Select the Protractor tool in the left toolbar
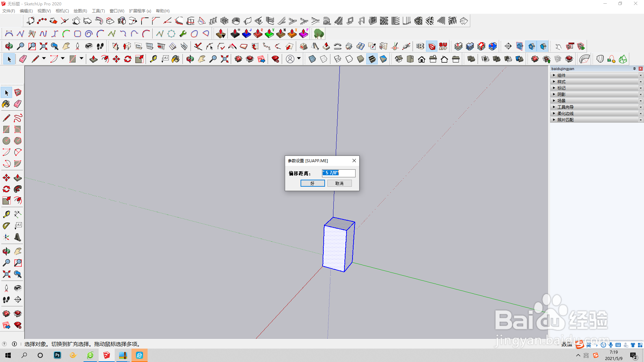The width and height of the screenshot is (644, 362). pyautogui.click(x=6, y=226)
